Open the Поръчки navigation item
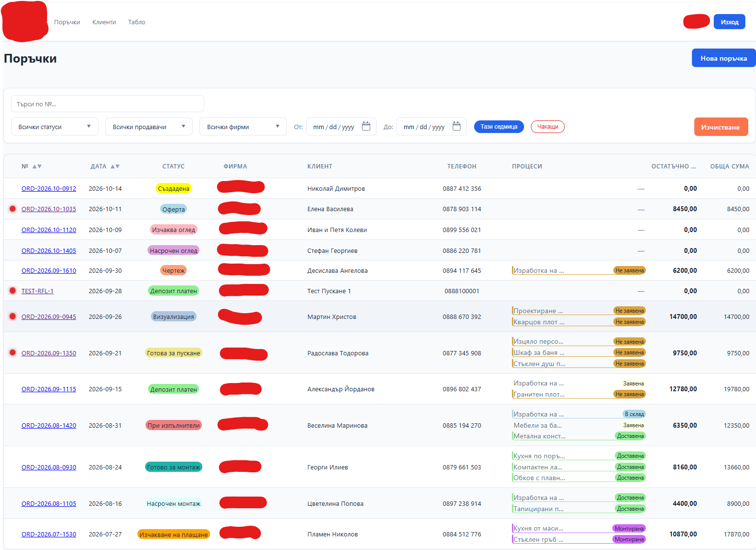 point(67,22)
